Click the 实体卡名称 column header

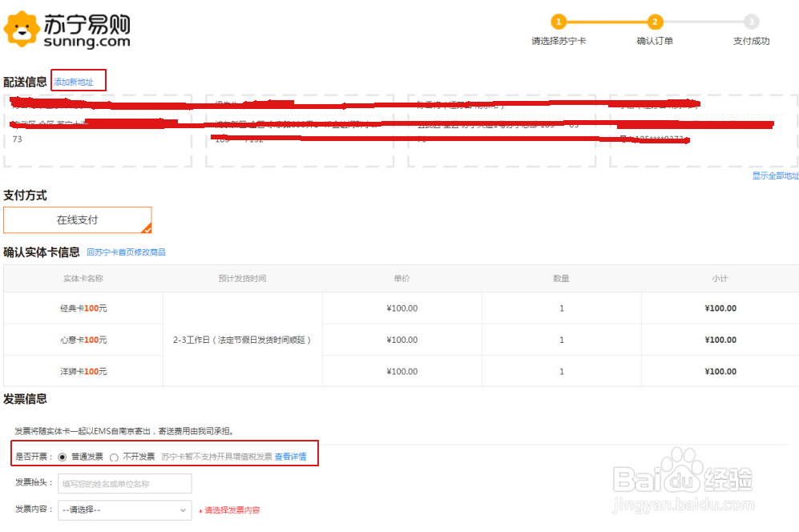[83, 279]
